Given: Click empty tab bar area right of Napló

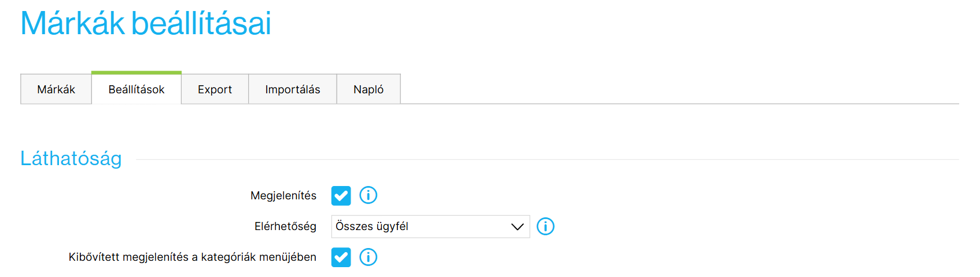Looking at the screenshot, I should [x=680, y=89].
